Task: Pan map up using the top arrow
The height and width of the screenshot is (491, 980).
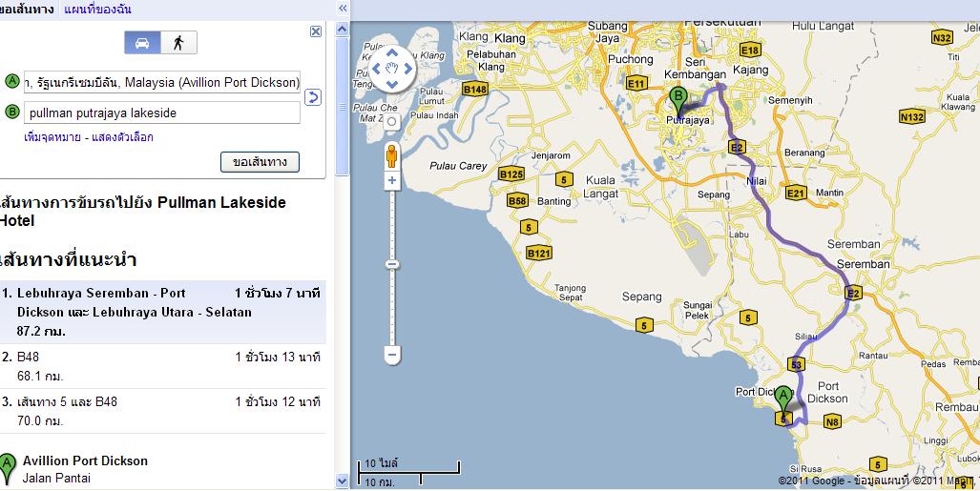Action: pos(391,52)
